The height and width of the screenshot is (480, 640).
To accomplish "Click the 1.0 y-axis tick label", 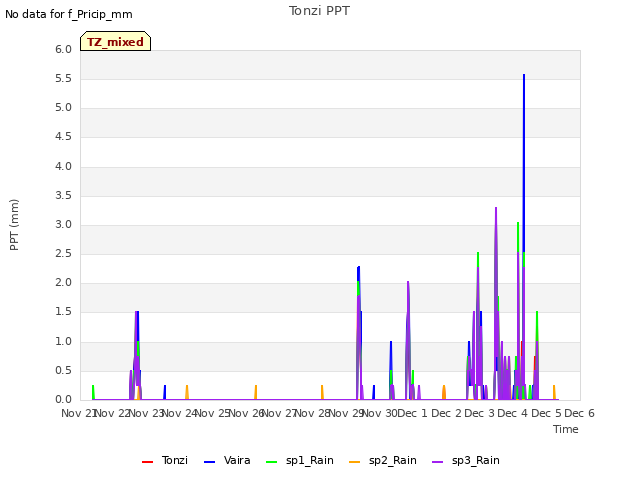I will (64, 342).
